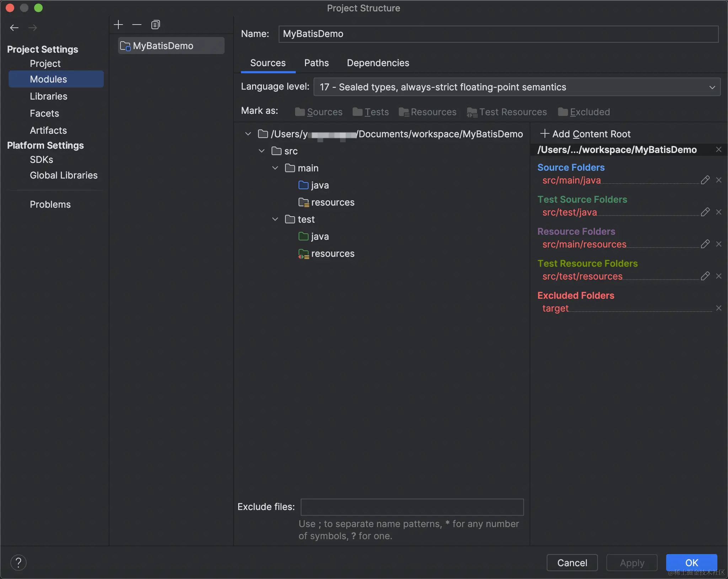Unexclude the target folder
Viewport: 728px width, 579px height.
click(x=718, y=308)
